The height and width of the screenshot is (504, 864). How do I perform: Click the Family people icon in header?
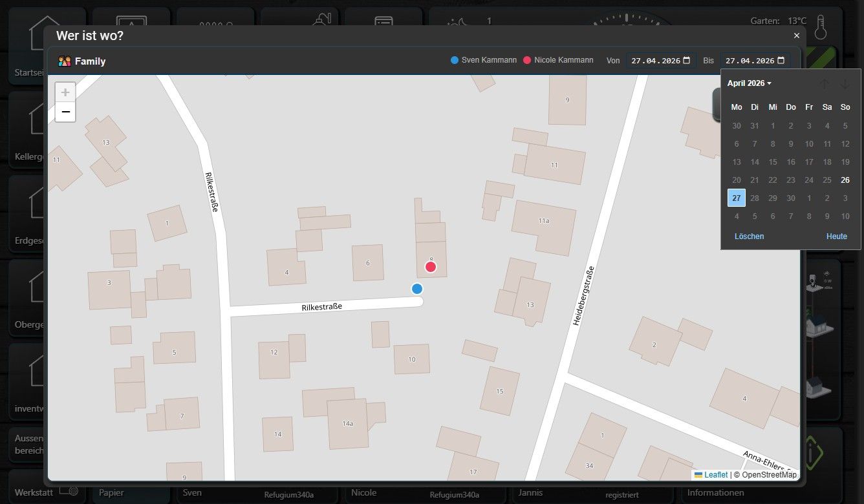coord(64,61)
